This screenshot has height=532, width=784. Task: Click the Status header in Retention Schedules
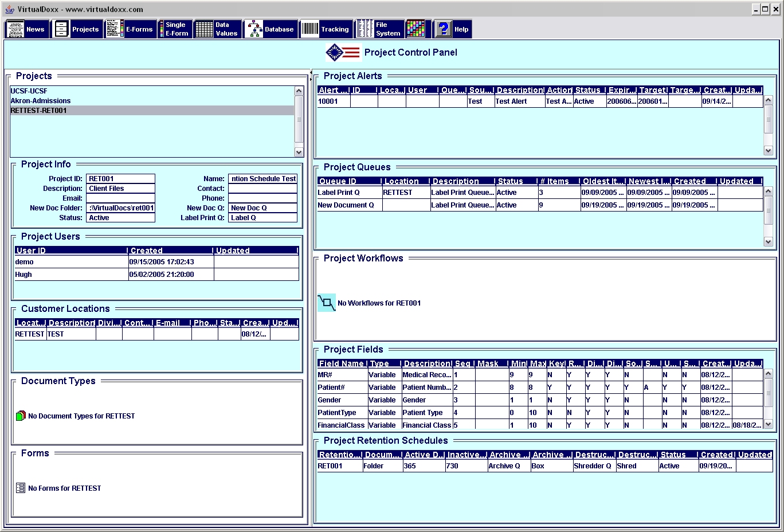678,455
